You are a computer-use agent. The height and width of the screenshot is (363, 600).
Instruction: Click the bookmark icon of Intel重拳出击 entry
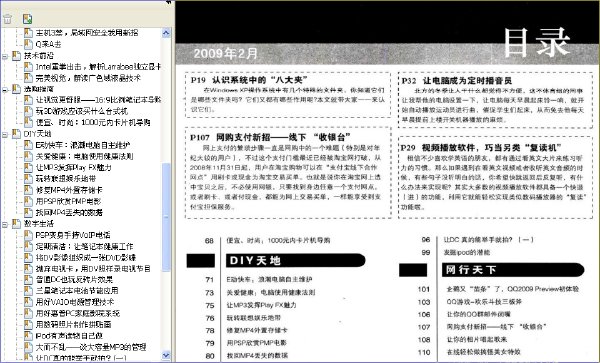click(28, 67)
